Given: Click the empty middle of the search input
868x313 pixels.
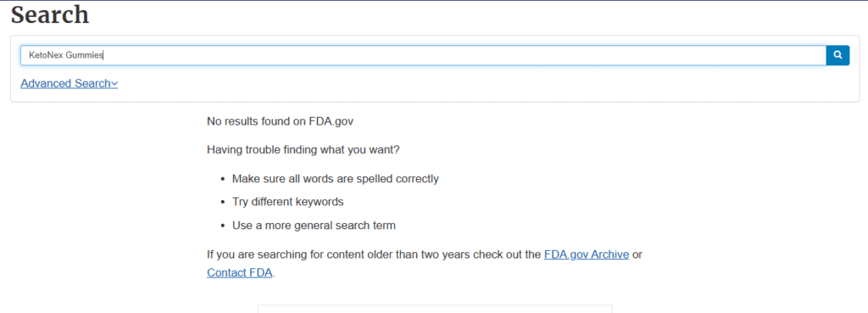Looking at the screenshot, I should pos(465,55).
